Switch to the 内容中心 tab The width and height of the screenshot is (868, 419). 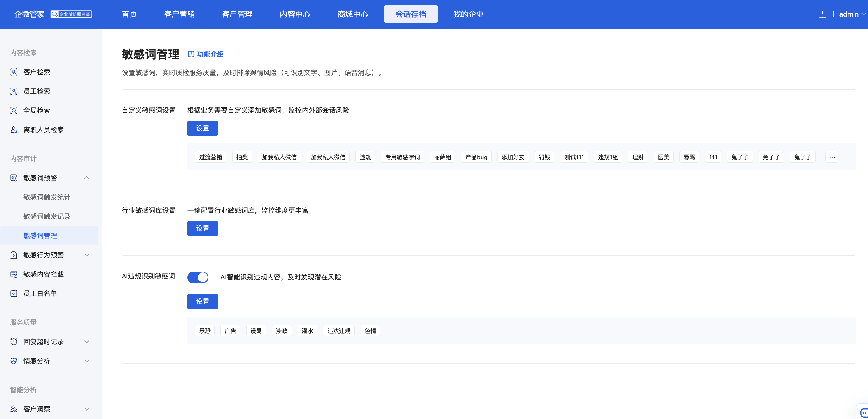[295, 14]
